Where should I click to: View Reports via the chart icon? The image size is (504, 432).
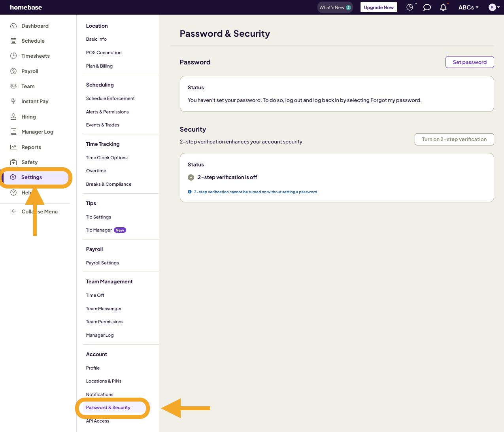(x=14, y=147)
